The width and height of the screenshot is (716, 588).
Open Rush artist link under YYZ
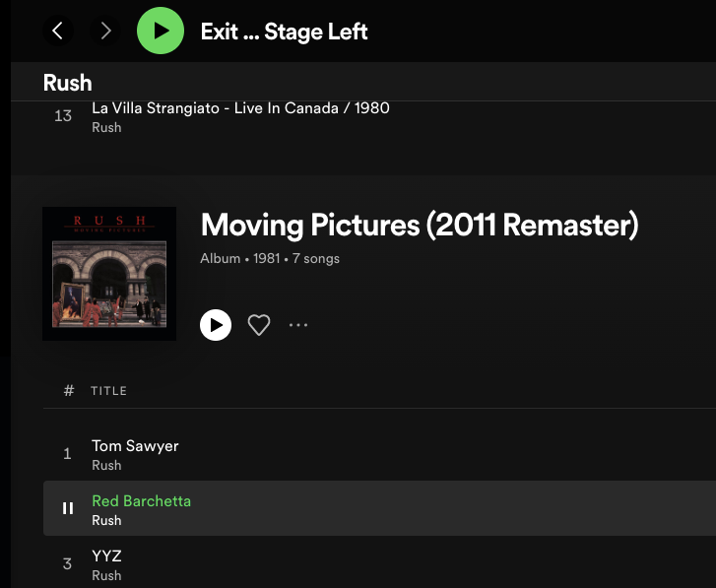pyautogui.click(x=106, y=575)
